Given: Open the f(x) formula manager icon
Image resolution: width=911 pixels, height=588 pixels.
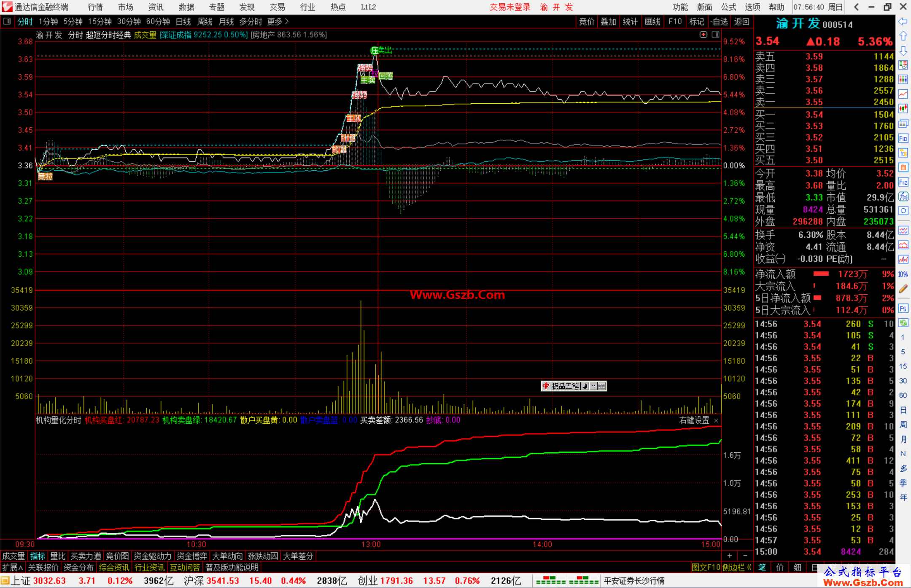Looking at the screenshot, I should click(x=903, y=196).
